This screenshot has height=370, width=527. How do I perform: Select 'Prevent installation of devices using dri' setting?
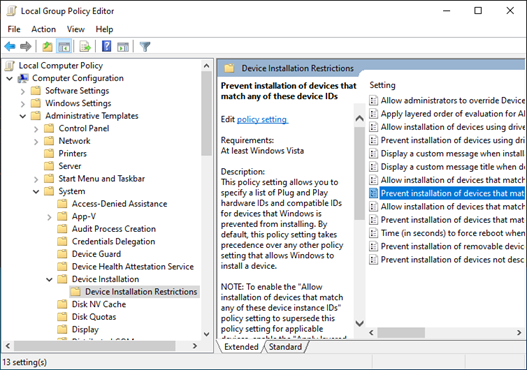pyautogui.click(x=447, y=140)
